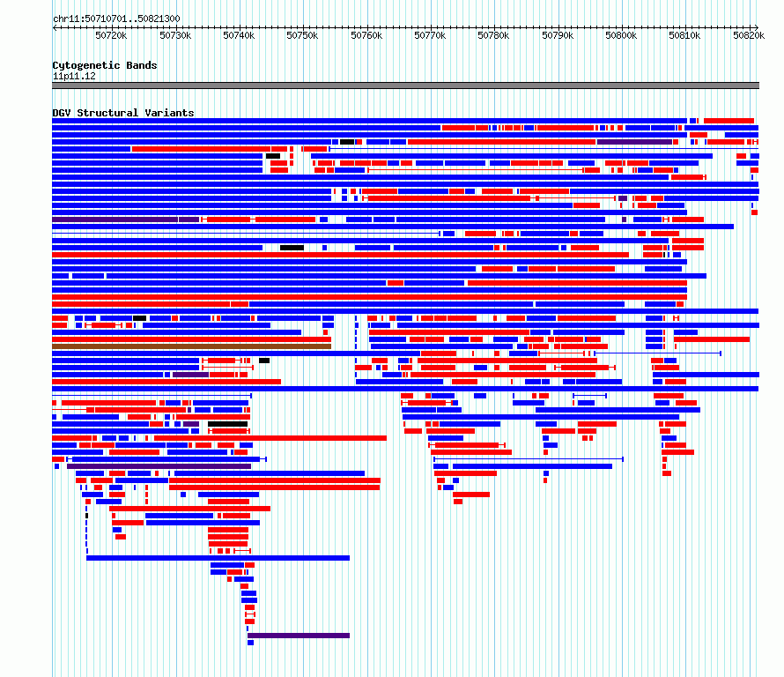Click the 50740k ruler position

(x=239, y=35)
